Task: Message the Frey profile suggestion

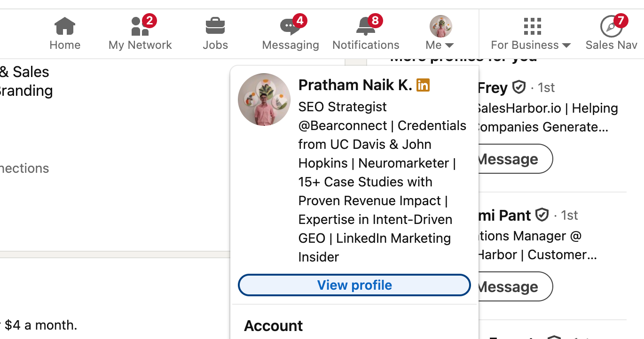Action: click(514, 159)
